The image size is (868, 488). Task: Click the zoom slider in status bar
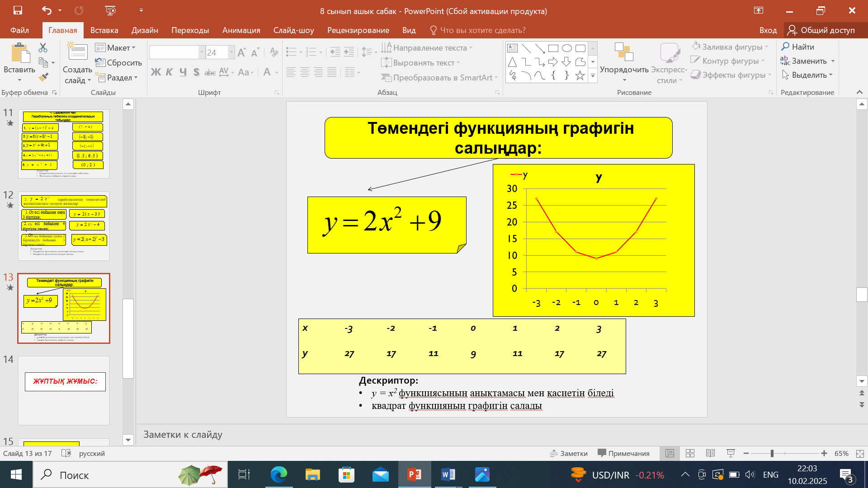pyautogui.click(x=772, y=453)
